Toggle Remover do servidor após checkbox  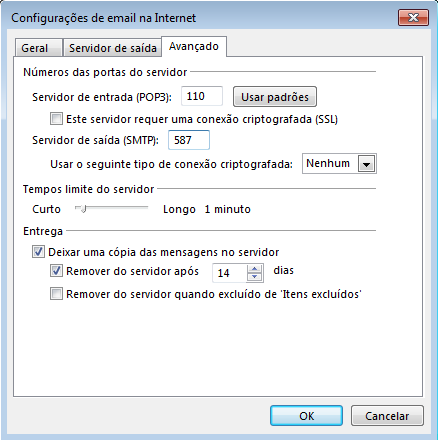(56, 271)
